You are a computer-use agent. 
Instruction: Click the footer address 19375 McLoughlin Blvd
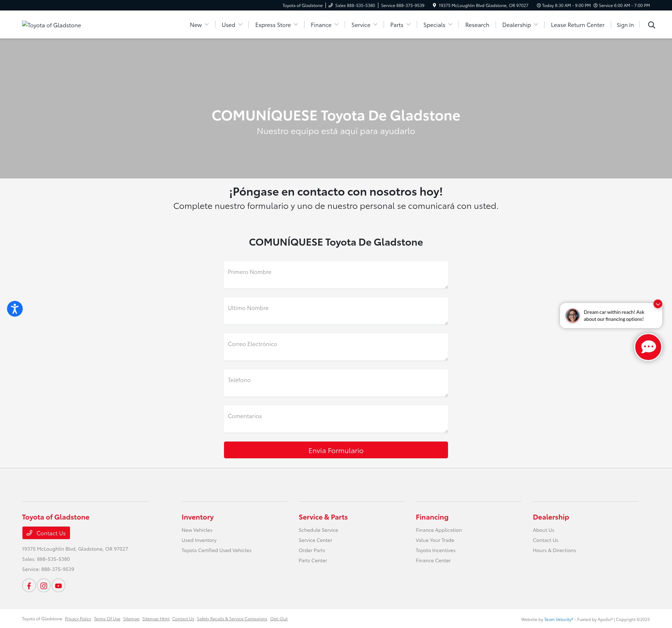[75, 549]
